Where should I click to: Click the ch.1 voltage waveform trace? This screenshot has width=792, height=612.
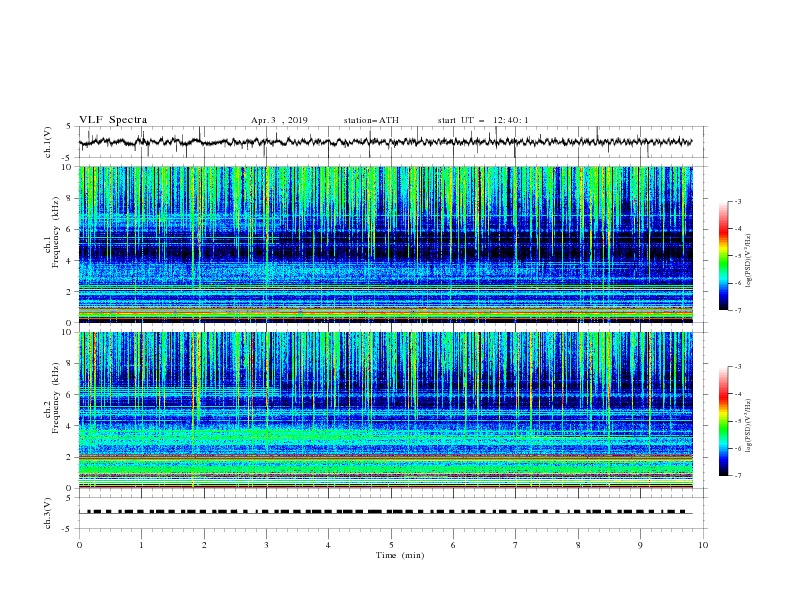(x=385, y=142)
